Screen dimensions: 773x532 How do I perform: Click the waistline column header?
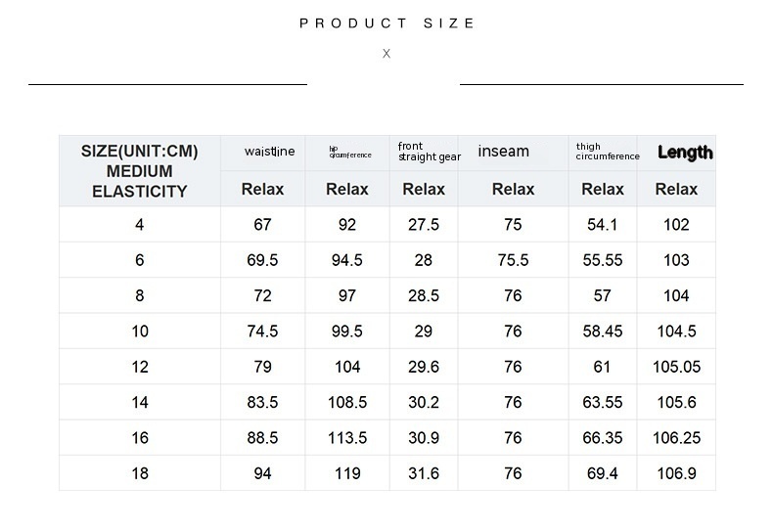click(269, 152)
